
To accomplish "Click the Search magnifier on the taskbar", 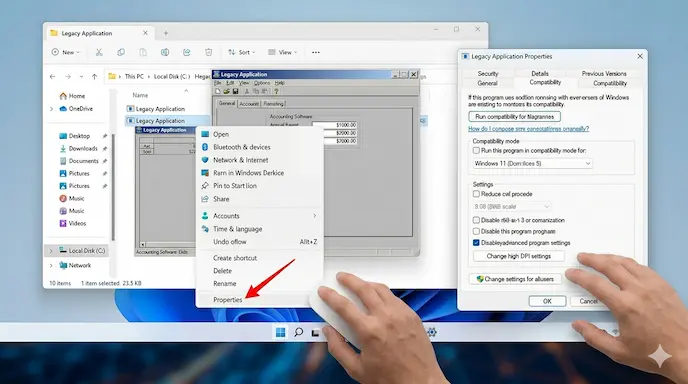I will 298,332.
